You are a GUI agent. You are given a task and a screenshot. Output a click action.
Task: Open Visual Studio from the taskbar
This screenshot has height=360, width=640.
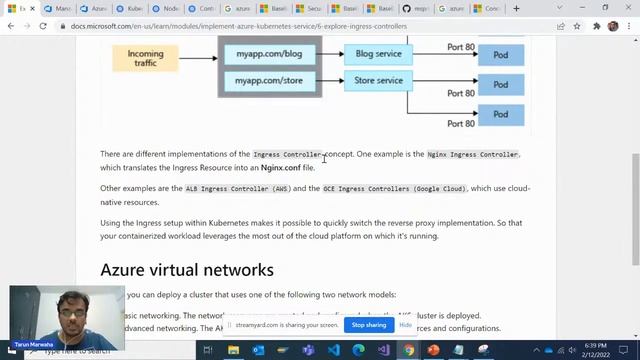point(384,350)
